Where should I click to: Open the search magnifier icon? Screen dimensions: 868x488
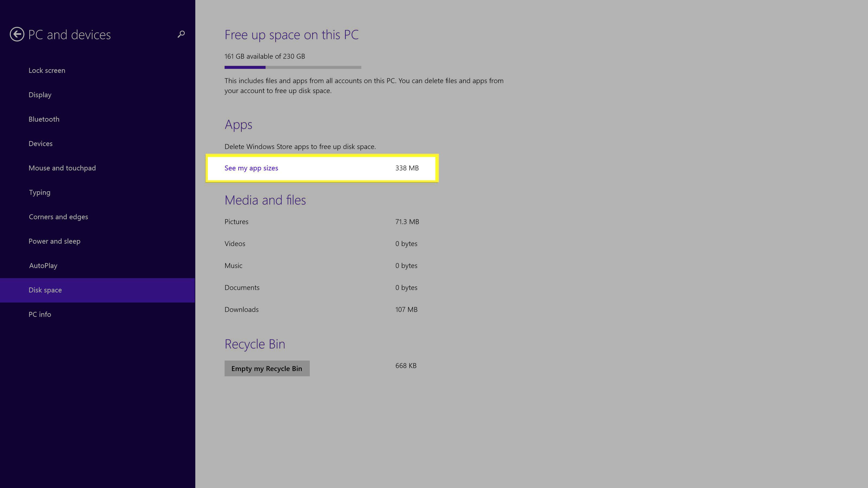(181, 34)
